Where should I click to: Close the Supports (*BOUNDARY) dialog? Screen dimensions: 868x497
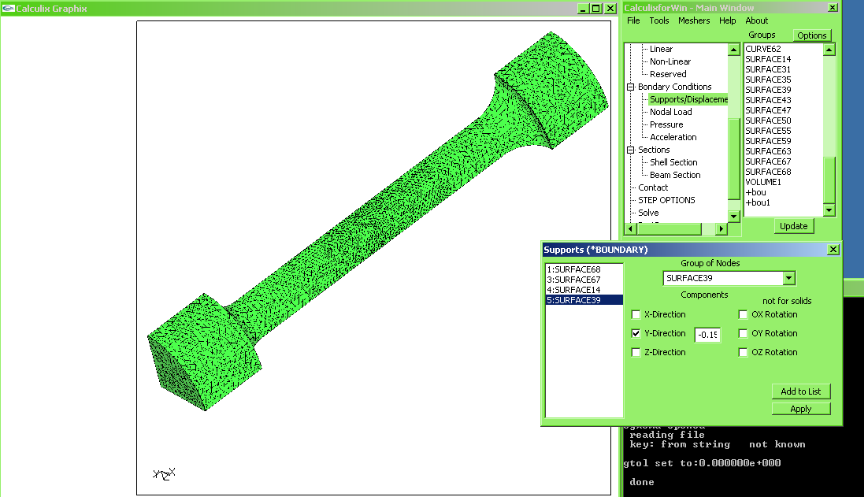(x=833, y=250)
